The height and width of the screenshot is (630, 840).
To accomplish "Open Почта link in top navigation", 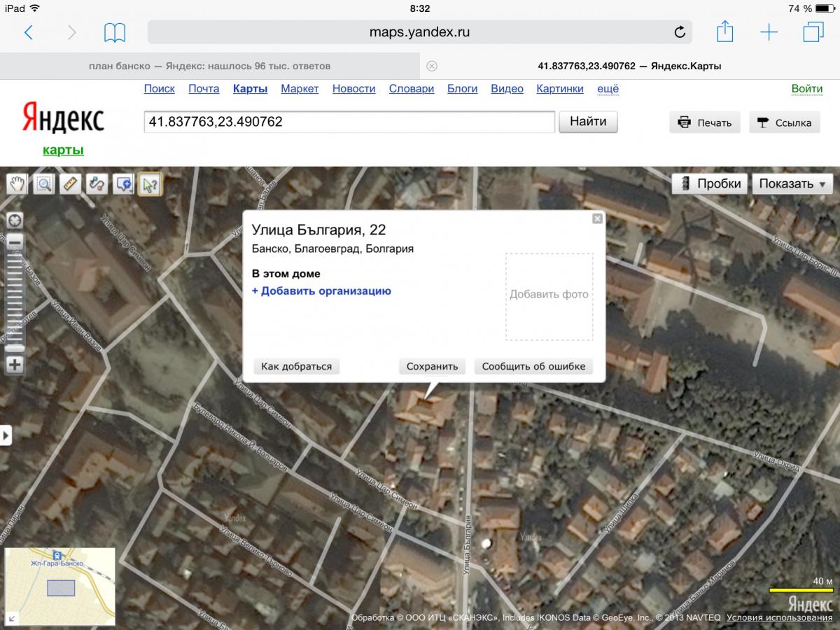I will (204, 89).
